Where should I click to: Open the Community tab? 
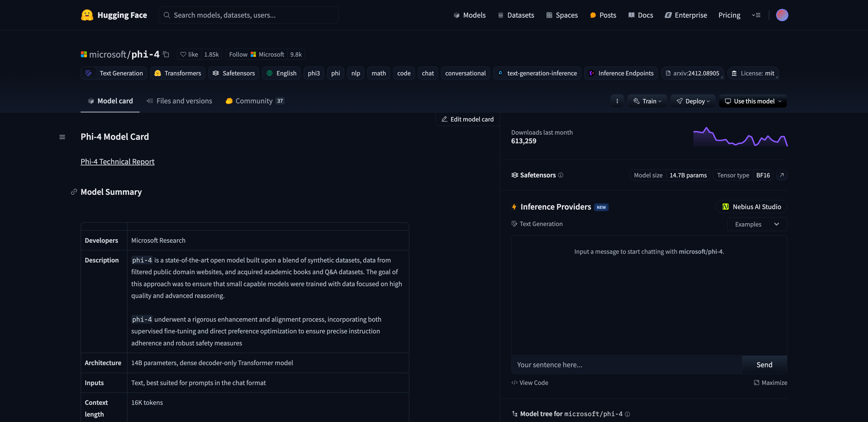point(254,101)
